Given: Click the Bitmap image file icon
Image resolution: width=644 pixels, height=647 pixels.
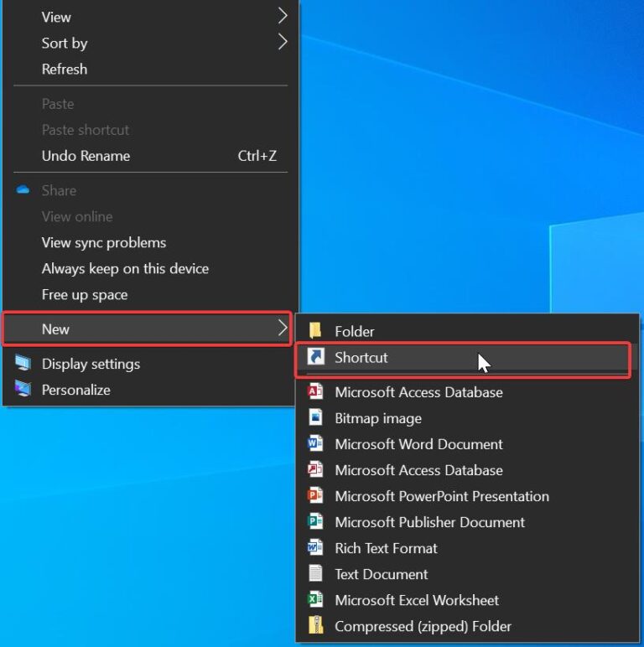Looking at the screenshot, I should coord(315,418).
